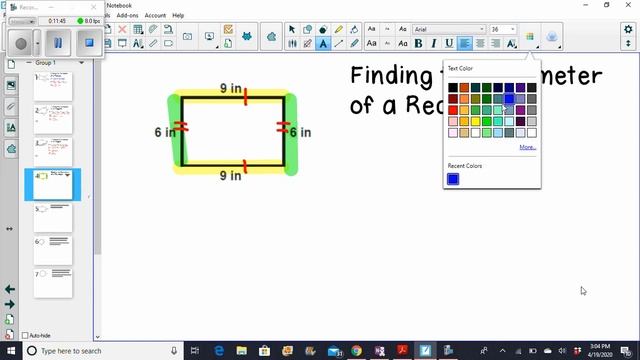Go to the next page arrow

[x=10, y=304]
